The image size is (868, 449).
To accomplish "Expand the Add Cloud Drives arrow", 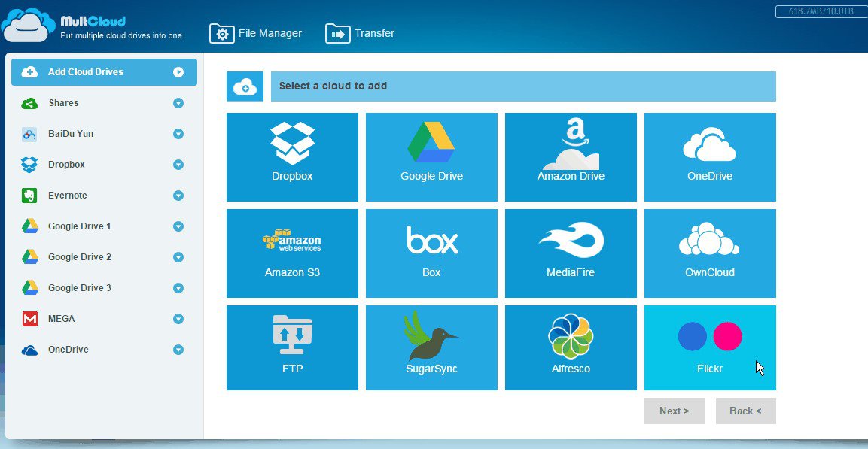I will (x=178, y=72).
